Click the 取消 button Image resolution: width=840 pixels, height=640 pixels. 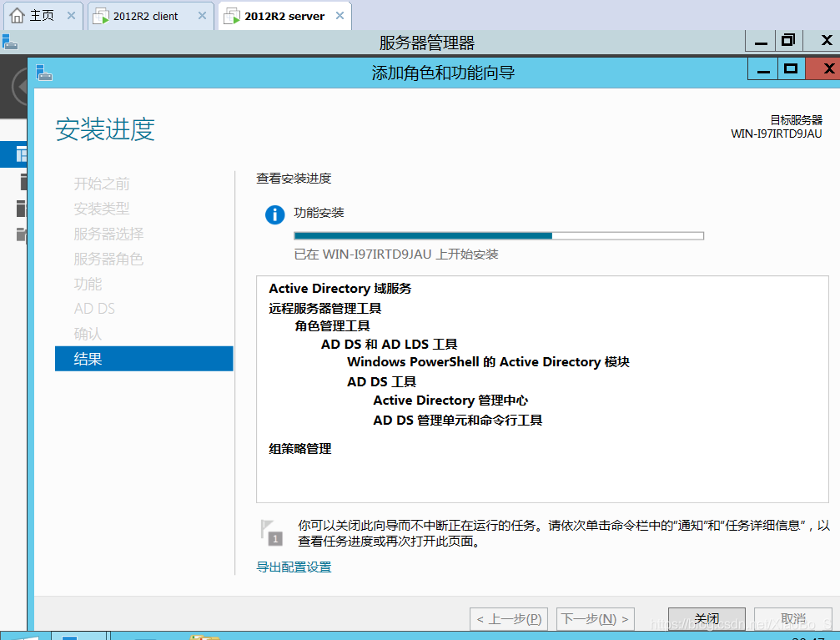click(793, 619)
